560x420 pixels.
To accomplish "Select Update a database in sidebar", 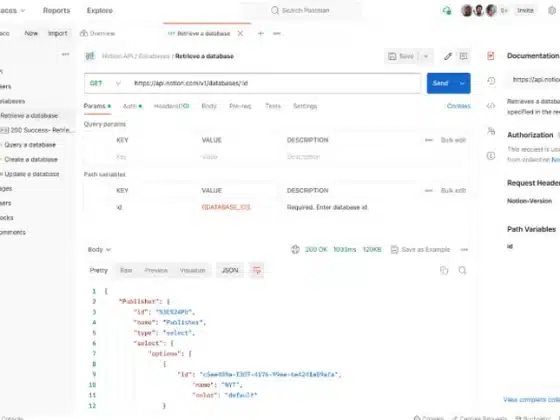I will pos(32,174).
